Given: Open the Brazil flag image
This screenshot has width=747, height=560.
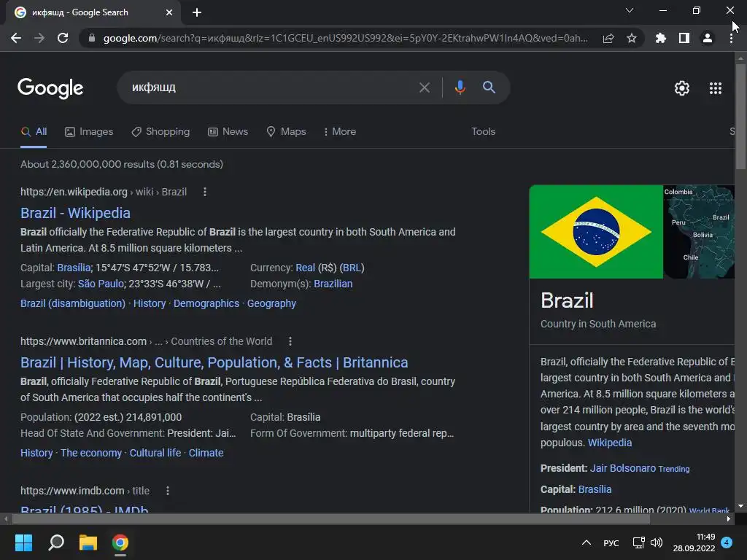Looking at the screenshot, I should pyautogui.click(x=596, y=232).
